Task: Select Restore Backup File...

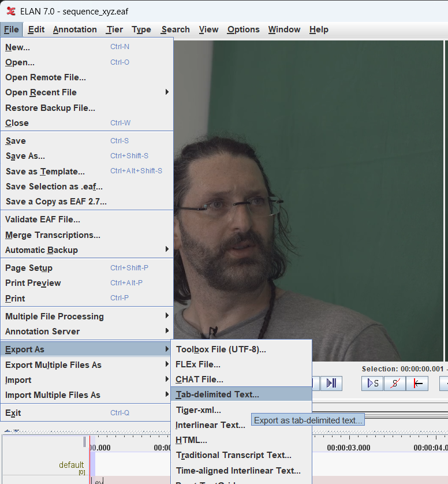Action: pyautogui.click(x=87, y=108)
